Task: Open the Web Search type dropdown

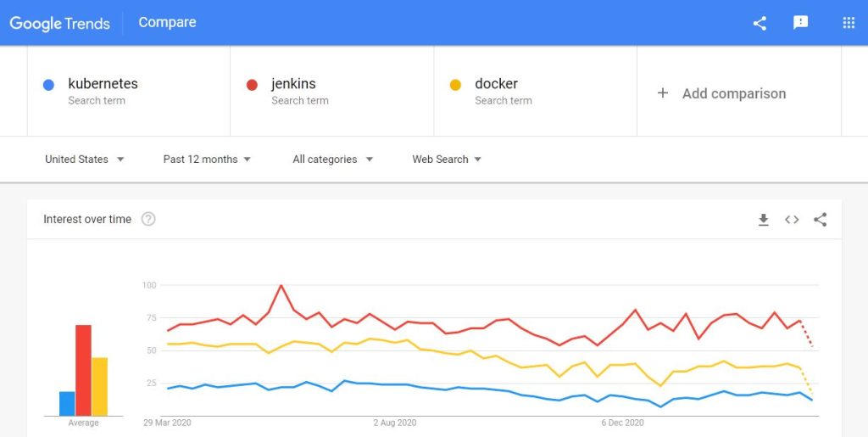Action: (x=447, y=160)
